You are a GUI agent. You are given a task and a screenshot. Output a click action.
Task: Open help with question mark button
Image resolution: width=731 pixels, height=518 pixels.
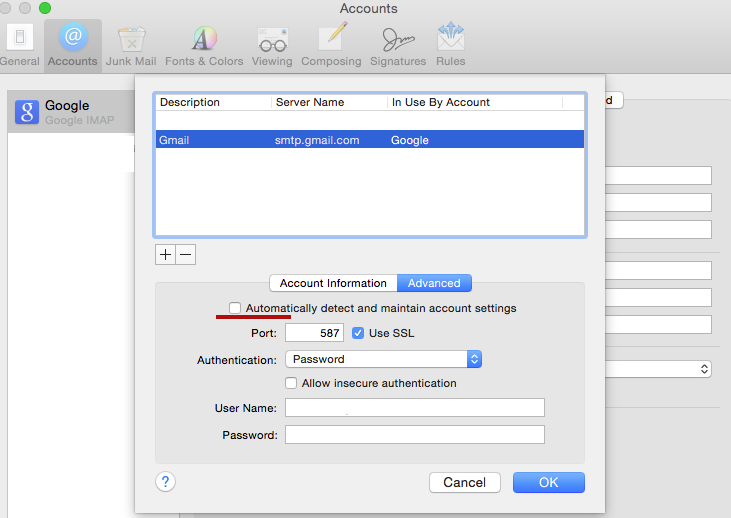pyautogui.click(x=166, y=482)
